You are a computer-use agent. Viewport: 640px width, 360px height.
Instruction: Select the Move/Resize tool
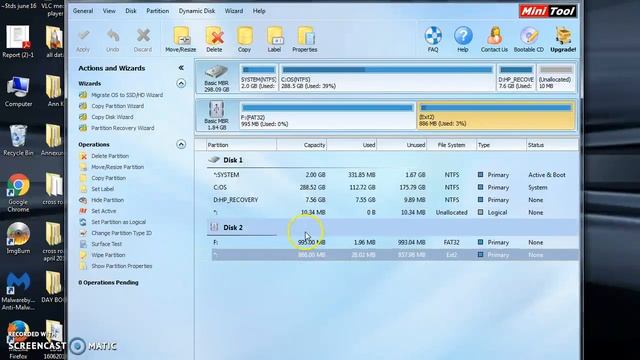pos(181,40)
